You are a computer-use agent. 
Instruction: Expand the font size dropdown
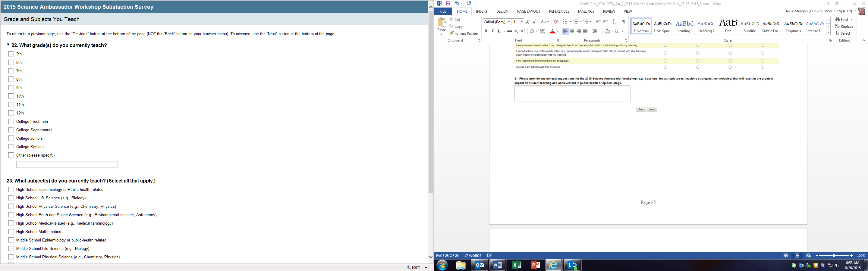click(522, 22)
